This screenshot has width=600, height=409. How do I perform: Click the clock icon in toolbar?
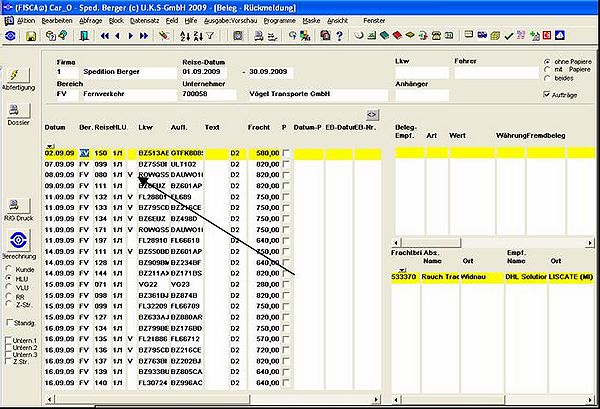tap(359, 36)
